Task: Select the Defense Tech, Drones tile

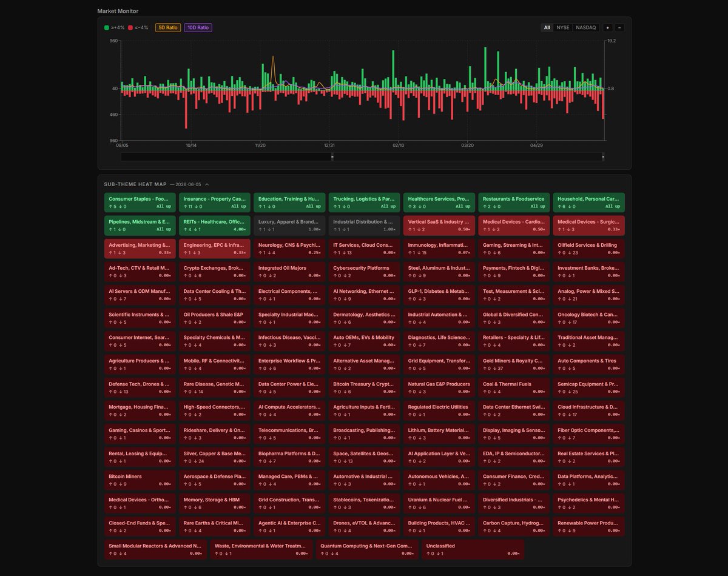Action: pyautogui.click(x=140, y=387)
